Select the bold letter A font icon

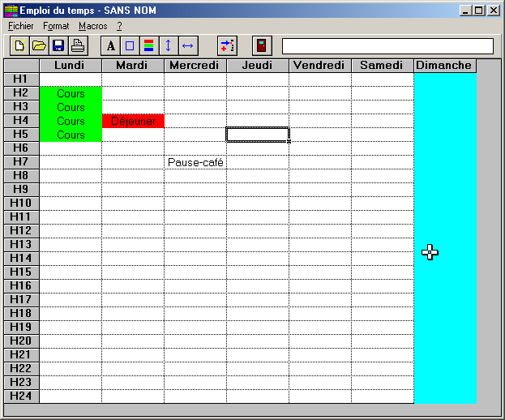point(110,45)
